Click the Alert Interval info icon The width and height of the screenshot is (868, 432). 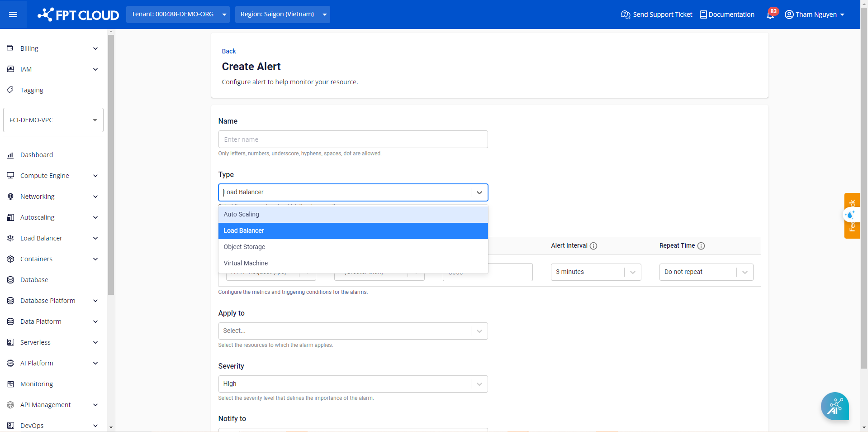pyautogui.click(x=593, y=246)
